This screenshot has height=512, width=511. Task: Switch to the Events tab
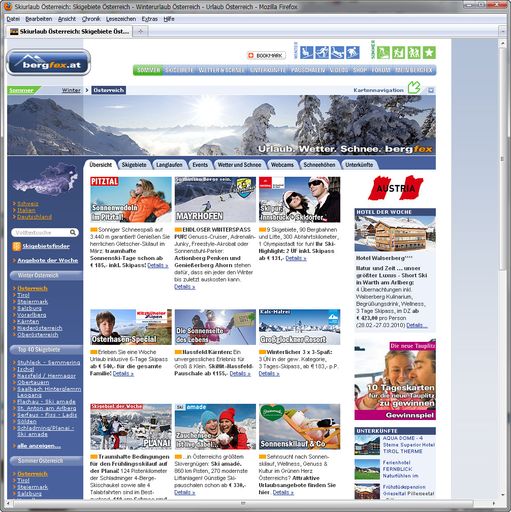(200, 165)
